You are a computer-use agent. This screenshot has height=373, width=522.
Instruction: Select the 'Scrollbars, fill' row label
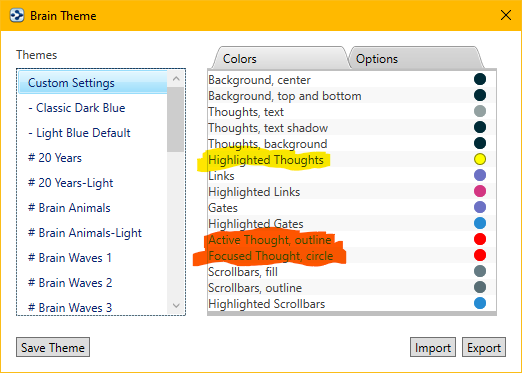243,272
